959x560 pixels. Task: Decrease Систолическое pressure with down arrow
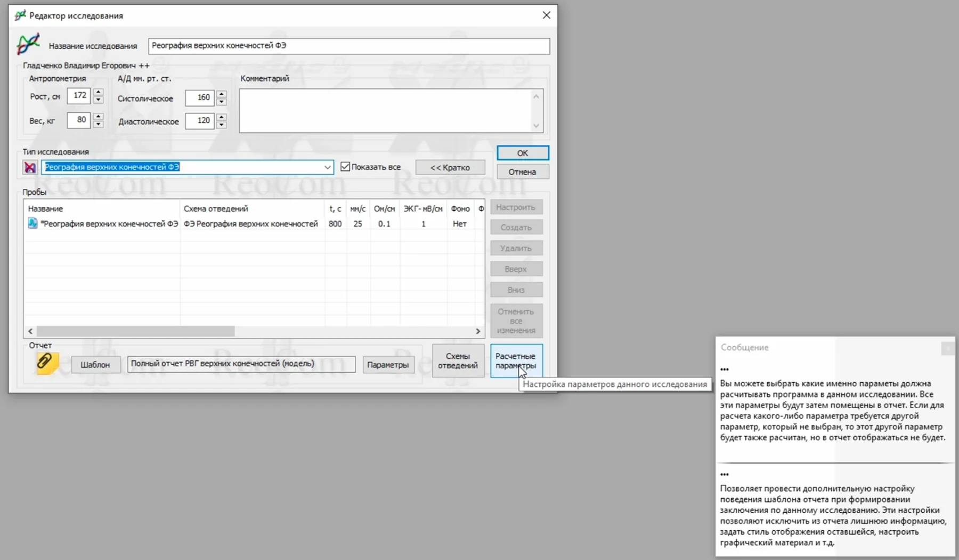point(221,102)
